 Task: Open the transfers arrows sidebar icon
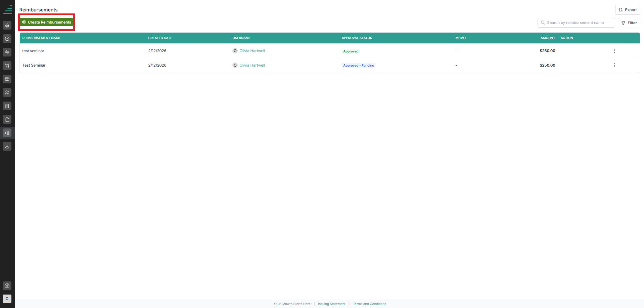(7, 52)
